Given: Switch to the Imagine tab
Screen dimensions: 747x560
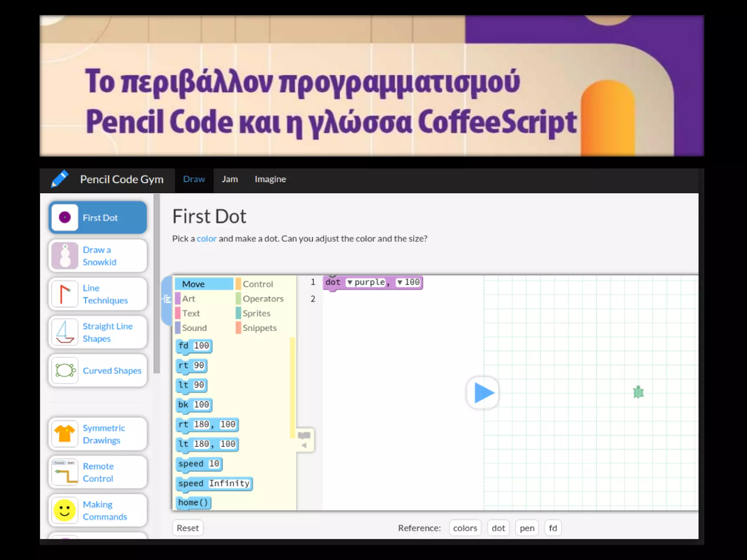Looking at the screenshot, I should (x=270, y=179).
